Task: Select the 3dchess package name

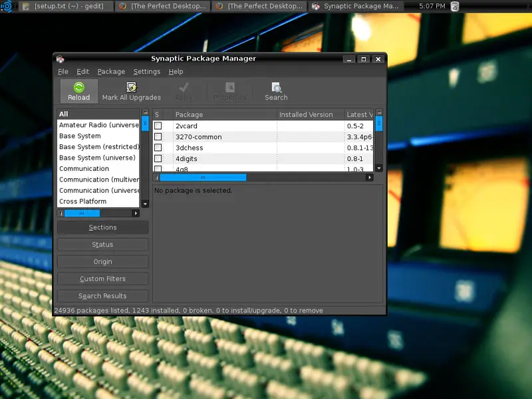Action: pos(190,148)
